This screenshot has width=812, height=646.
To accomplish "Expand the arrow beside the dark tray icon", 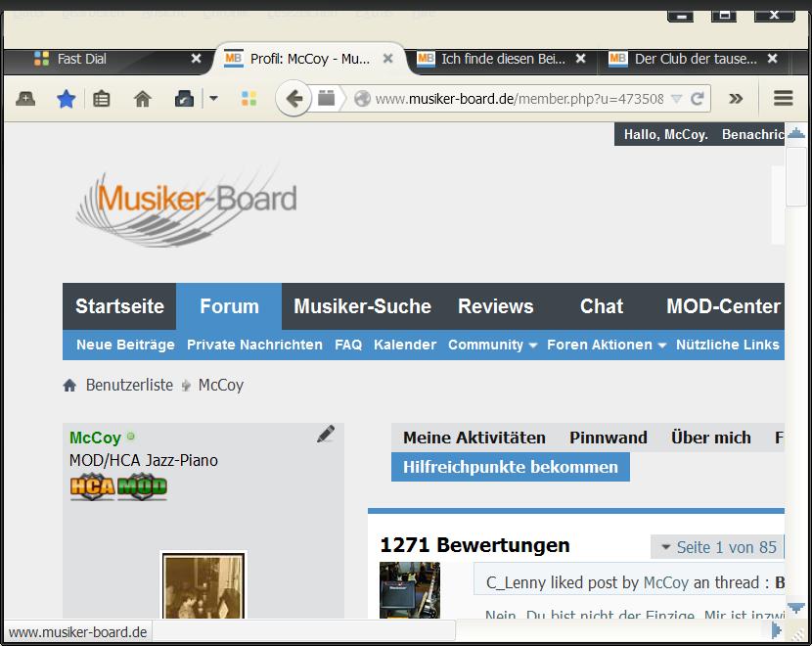I will tap(213, 98).
